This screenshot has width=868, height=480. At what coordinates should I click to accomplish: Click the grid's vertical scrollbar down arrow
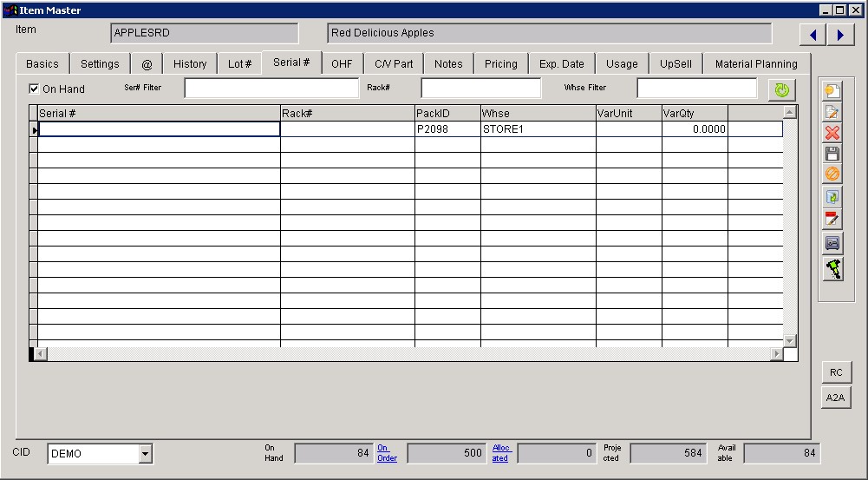coord(789,341)
